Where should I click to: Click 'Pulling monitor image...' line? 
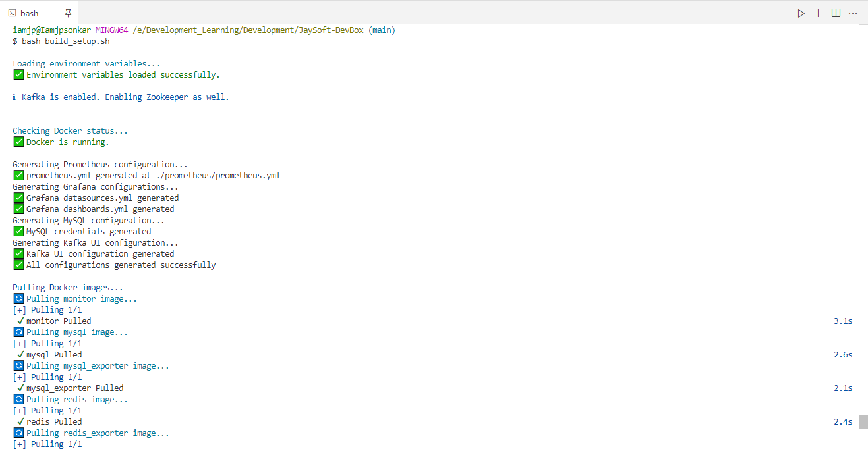[75, 299]
